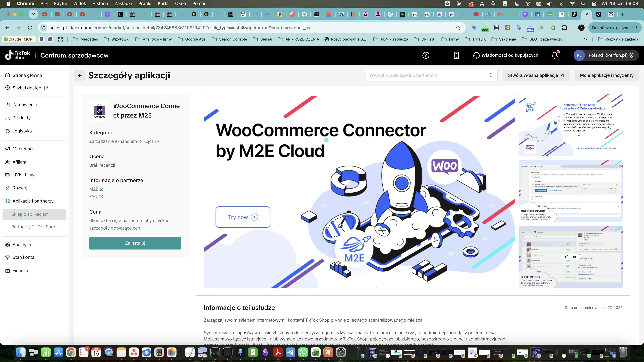644x362 pixels.
Task: Reload the page in Chrome
Action: click(x=30, y=28)
